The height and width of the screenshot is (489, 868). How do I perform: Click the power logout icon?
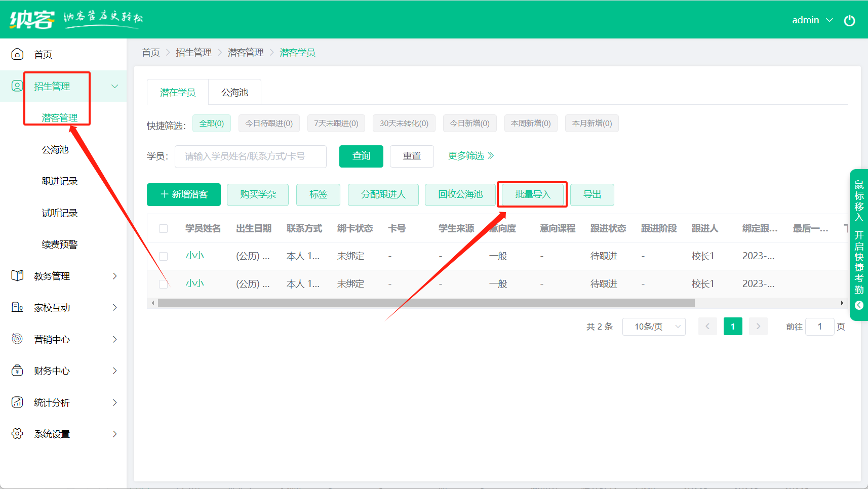(x=849, y=20)
